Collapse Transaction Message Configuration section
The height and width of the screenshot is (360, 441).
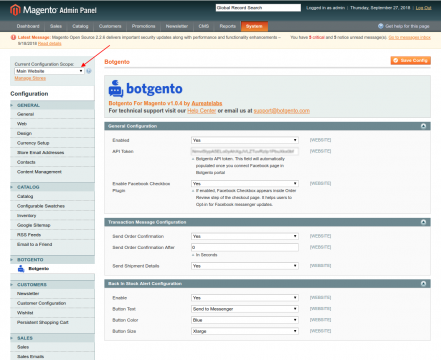[x=423, y=222]
